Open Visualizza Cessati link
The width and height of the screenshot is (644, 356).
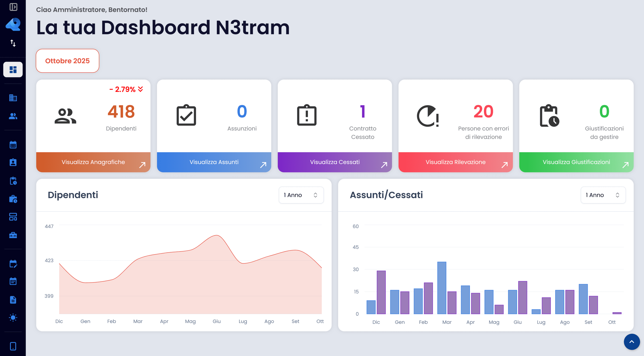(x=335, y=162)
